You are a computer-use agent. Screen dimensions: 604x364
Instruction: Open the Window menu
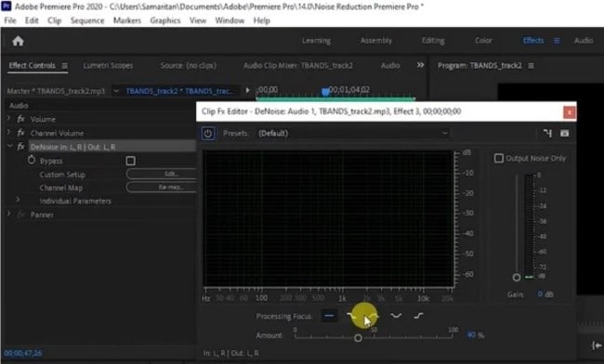230,20
